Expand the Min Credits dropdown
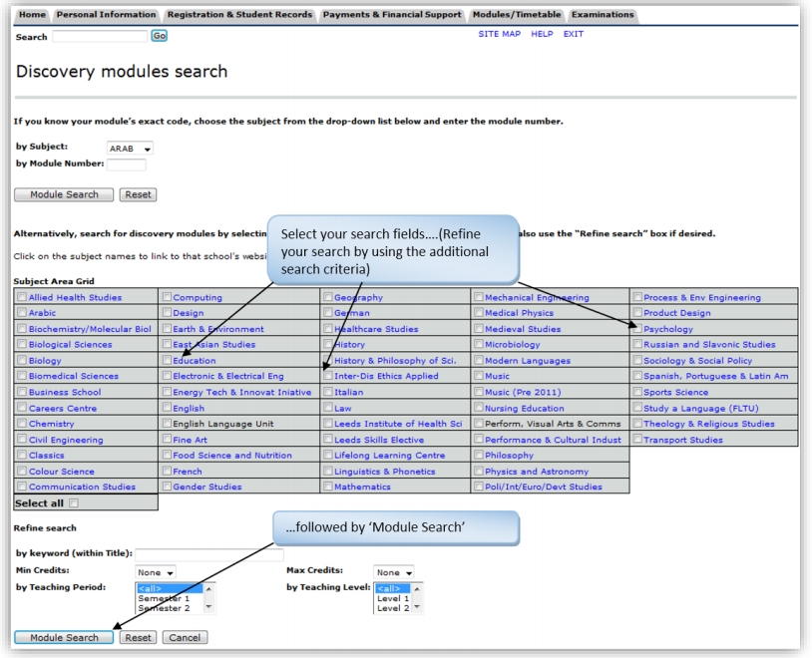The image size is (812, 658). pyautogui.click(x=155, y=572)
